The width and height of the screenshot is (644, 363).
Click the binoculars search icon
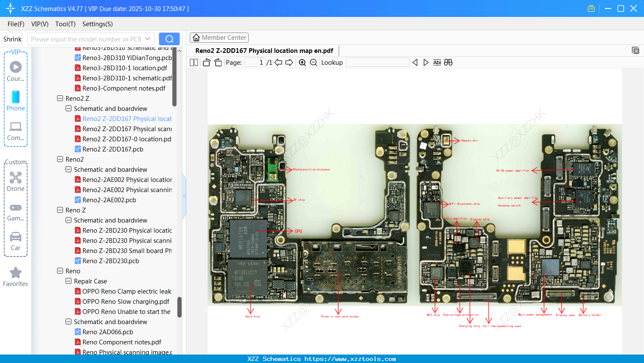(448, 63)
